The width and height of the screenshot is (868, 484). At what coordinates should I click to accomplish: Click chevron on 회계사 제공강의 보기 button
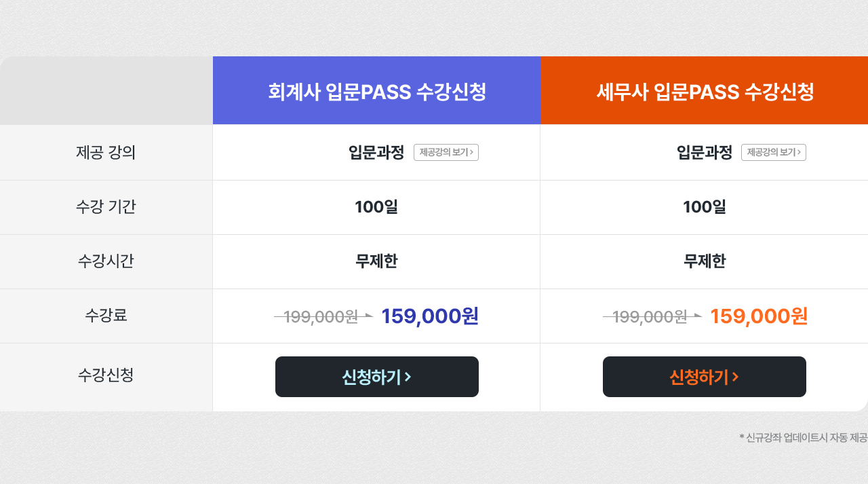click(471, 153)
